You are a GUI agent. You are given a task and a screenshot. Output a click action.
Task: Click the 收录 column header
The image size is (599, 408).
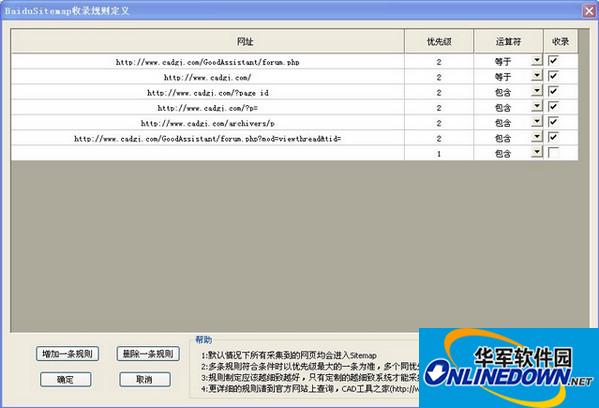(560, 41)
